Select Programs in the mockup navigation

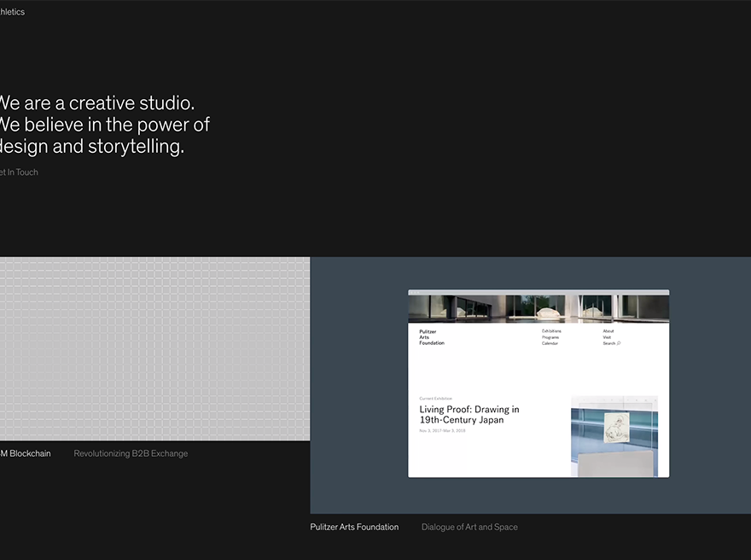(x=550, y=337)
